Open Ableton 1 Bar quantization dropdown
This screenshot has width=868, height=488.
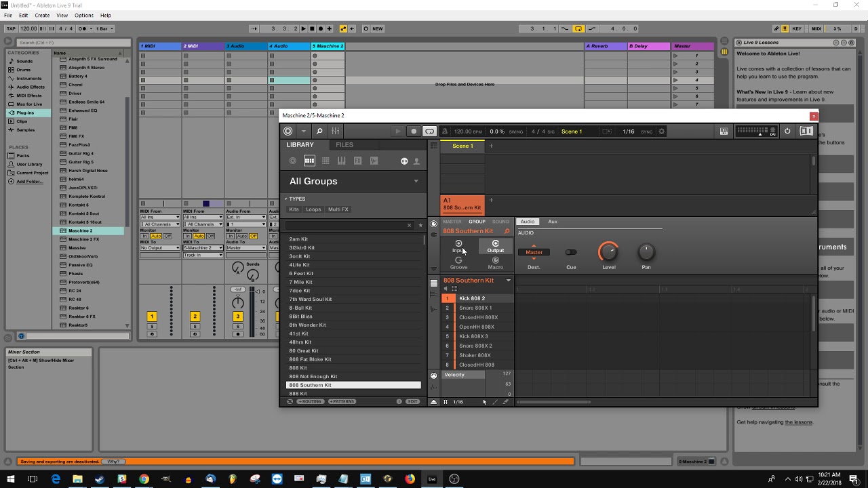click(104, 28)
